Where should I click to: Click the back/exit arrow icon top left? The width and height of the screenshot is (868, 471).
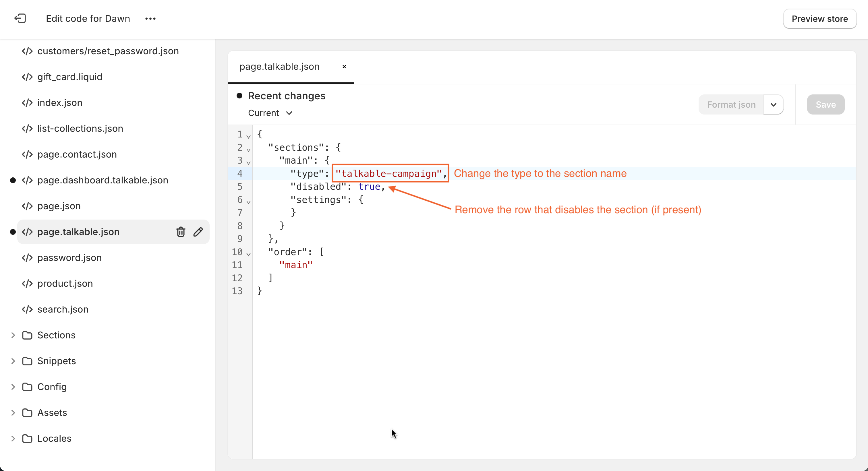click(20, 19)
